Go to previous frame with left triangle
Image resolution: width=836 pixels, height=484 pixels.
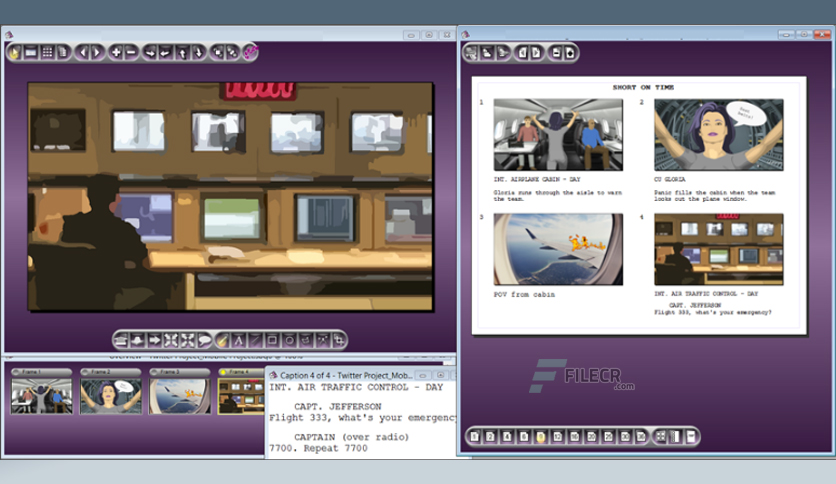pyautogui.click(x=83, y=52)
